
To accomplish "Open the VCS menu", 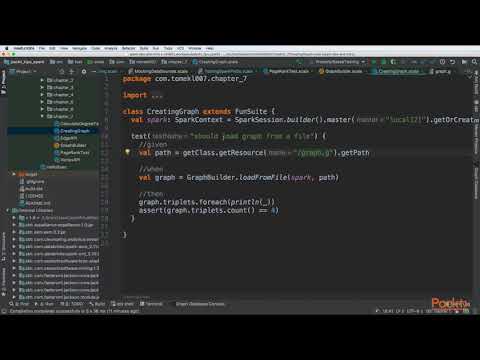I will [180, 48].
